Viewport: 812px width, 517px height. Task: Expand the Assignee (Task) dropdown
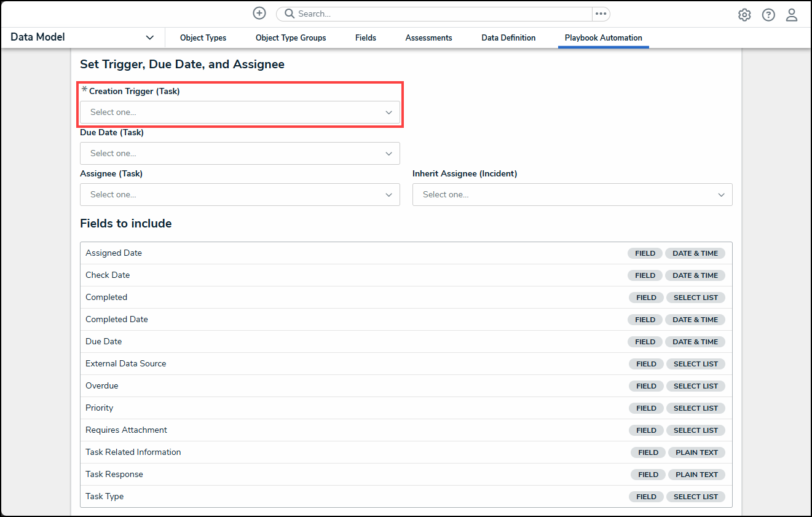pos(240,195)
